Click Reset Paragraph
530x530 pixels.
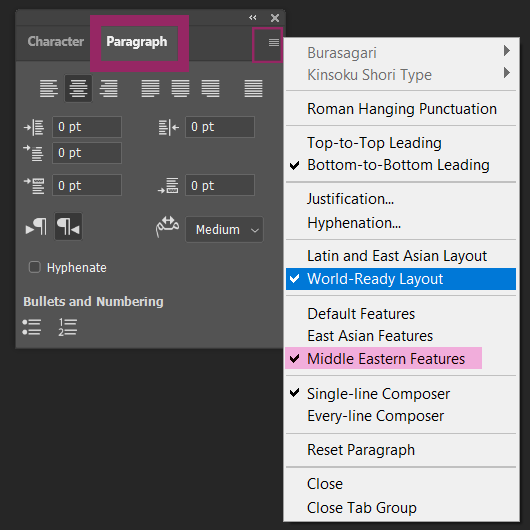pos(401,450)
